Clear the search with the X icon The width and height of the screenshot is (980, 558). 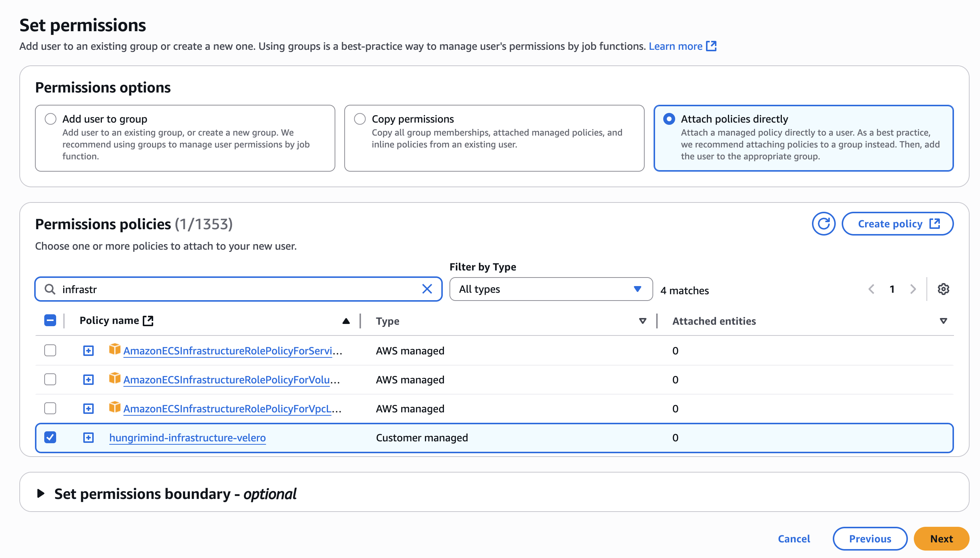427,289
